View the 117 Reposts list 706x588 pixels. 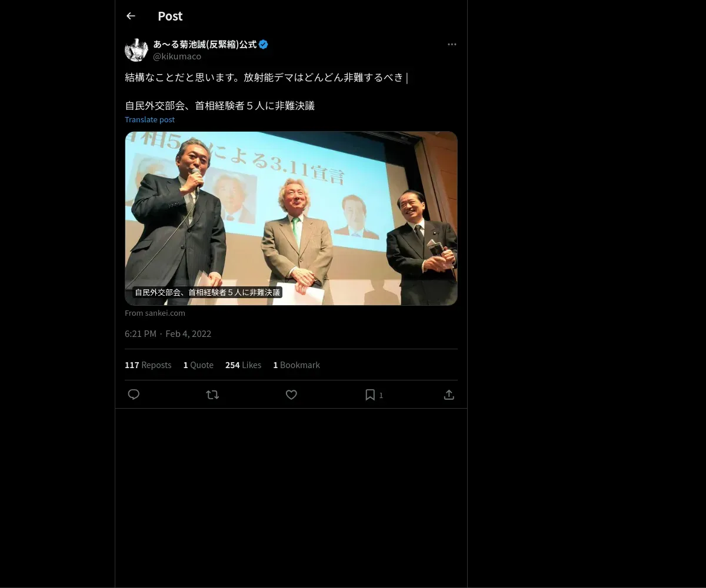(148, 365)
